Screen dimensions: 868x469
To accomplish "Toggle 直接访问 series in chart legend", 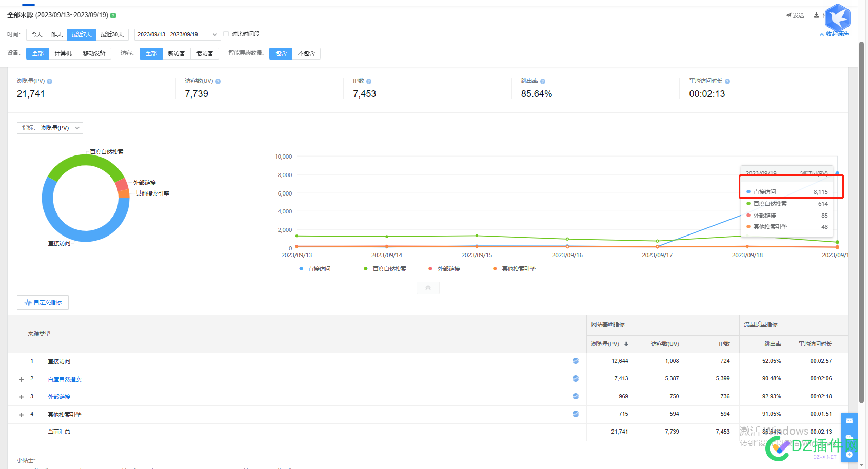I will [x=315, y=269].
